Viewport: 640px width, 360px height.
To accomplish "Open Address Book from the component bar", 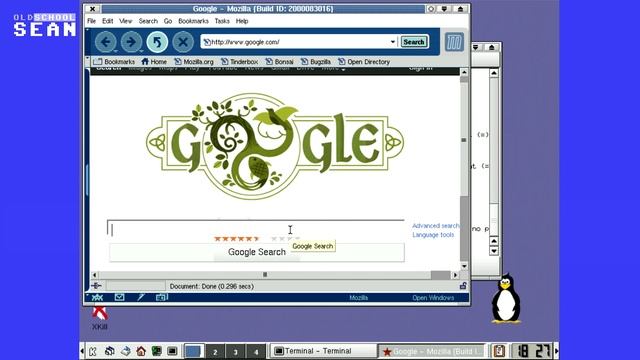I will click(x=162, y=297).
